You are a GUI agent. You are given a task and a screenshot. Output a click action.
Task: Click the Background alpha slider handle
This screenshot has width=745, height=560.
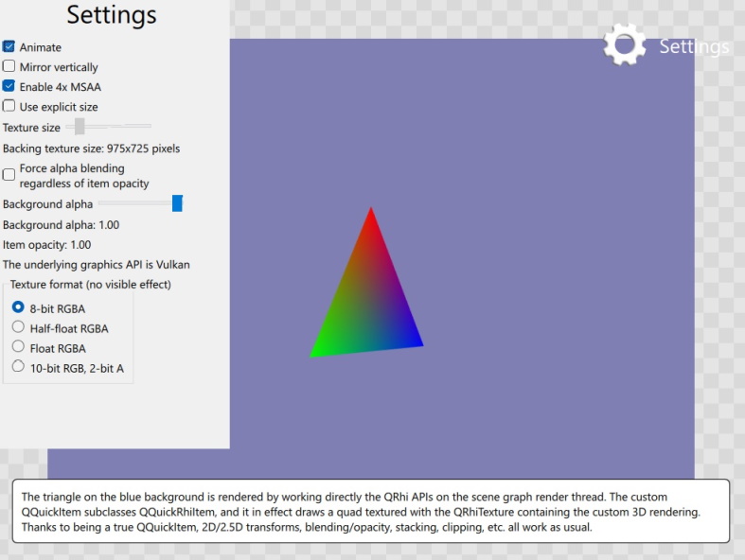pyautogui.click(x=177, y=203)
